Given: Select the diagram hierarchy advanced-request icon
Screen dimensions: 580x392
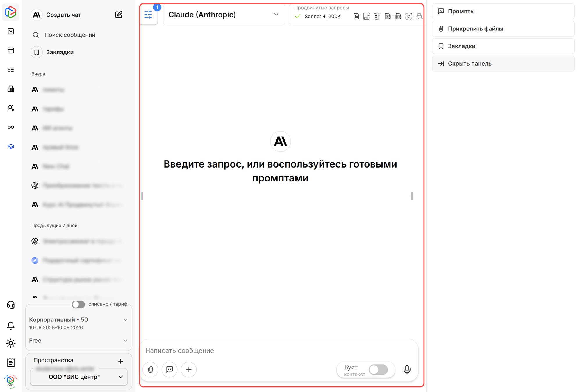Looking at the screenshot, I should point(419,16).
